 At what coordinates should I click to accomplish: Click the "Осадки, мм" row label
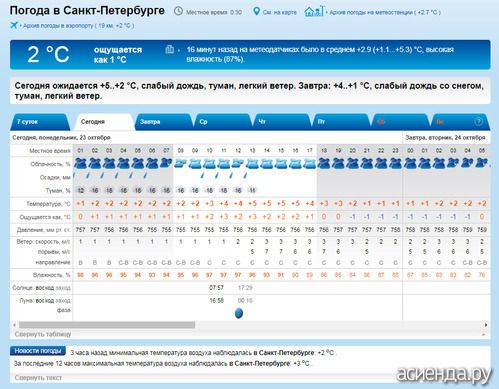(55, 177)
